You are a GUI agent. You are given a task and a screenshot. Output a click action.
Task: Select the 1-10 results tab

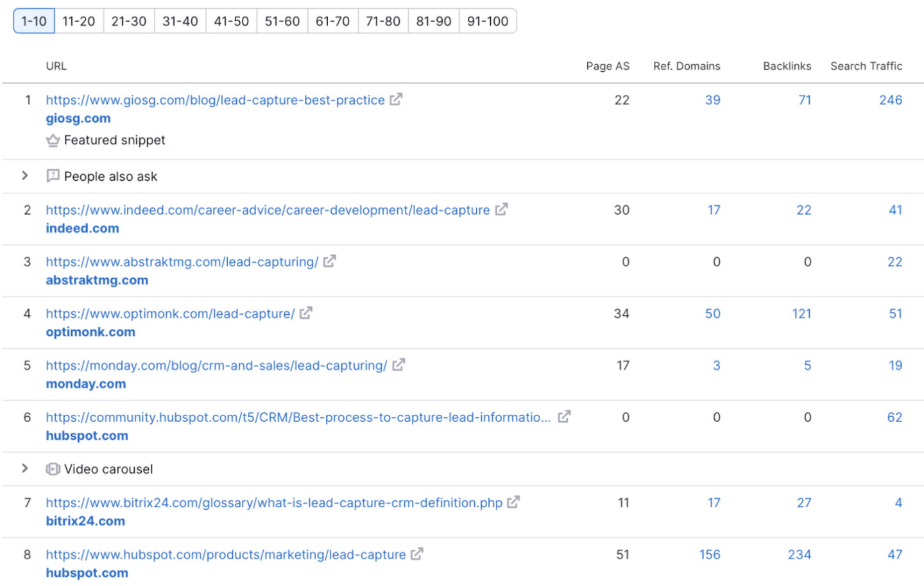[x=34, y=21]
